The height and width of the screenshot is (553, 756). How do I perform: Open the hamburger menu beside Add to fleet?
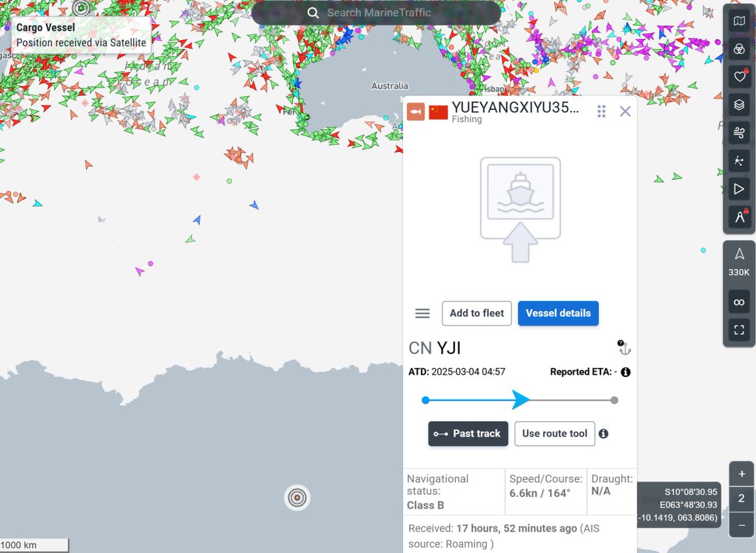tap(422, 314)
